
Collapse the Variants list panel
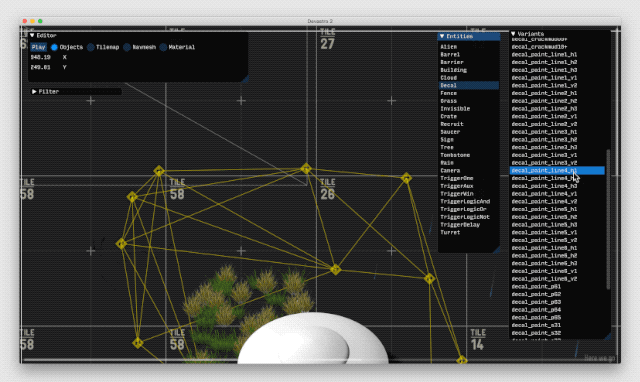[x=513, y=34]
